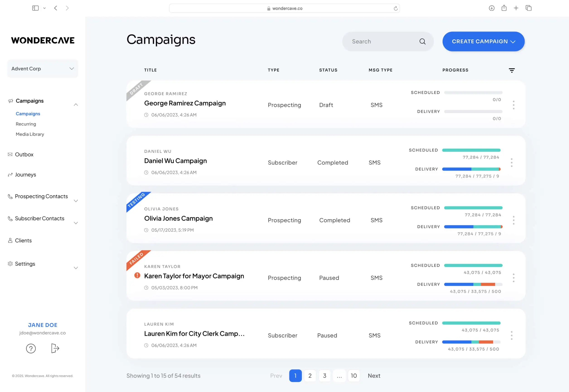Screen dimensions: 569x392
Task: Open sidebar options dropdown arrow in browser toolbar
Action: pyautogui.click(x=44, y=8)
